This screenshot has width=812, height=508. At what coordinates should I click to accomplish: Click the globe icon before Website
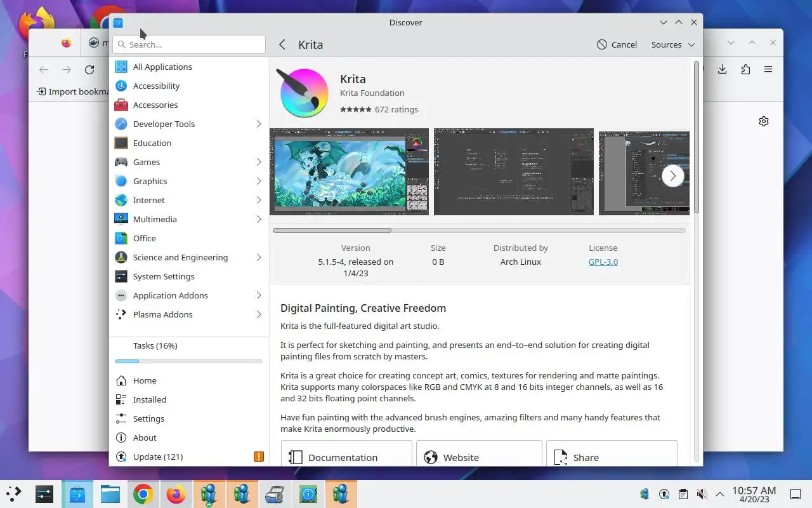pos(431,457)
